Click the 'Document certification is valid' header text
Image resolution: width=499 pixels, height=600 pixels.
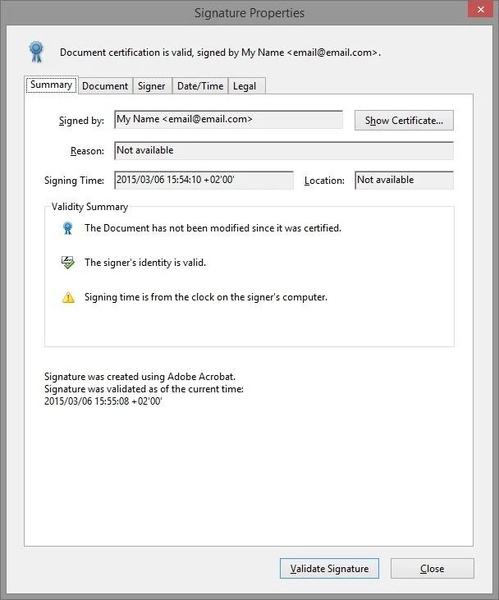pyautogui.click(x=220, y=52)
